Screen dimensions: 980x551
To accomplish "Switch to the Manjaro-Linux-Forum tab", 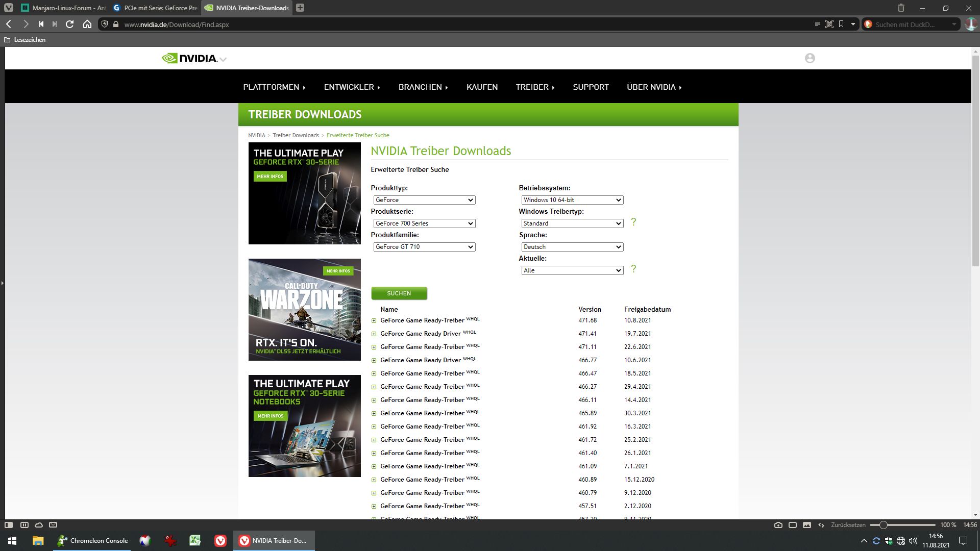I will coord(64,8).
